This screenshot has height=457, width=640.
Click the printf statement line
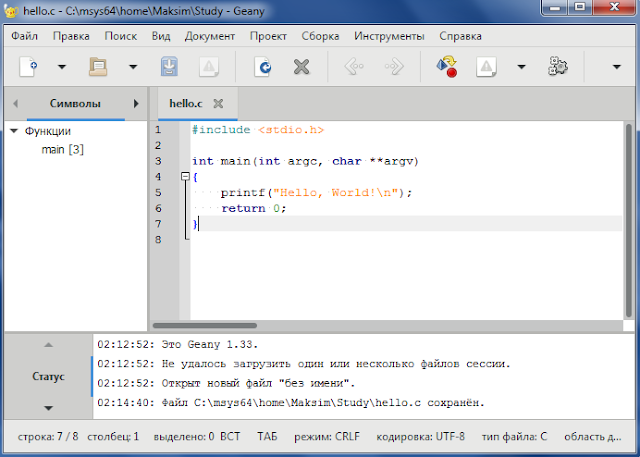(316, 193)
